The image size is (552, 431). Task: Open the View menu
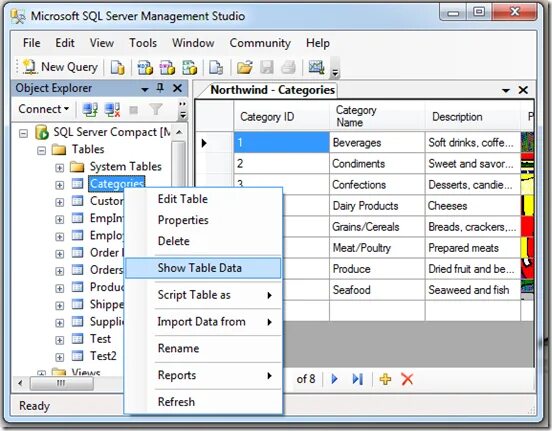click(x=102, y=43)
